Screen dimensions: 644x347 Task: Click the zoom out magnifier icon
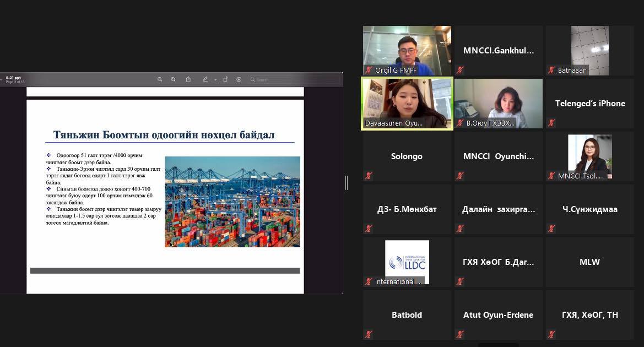coord(160,79)
